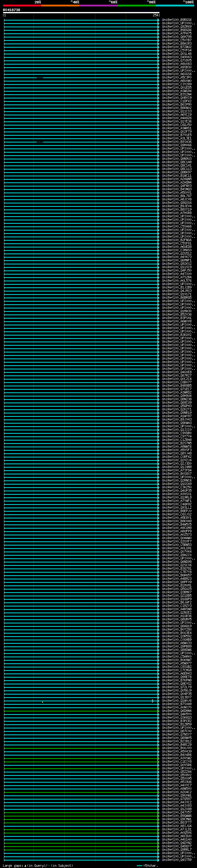Click the purple ~60% identity legend segment
197x868 pixels.
click(99, 6)
